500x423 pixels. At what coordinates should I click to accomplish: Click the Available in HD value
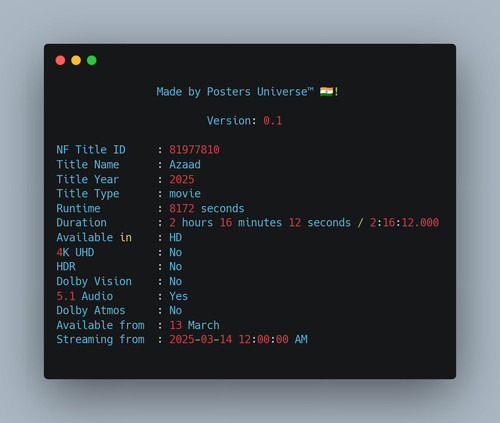click(x=176, y=237)
